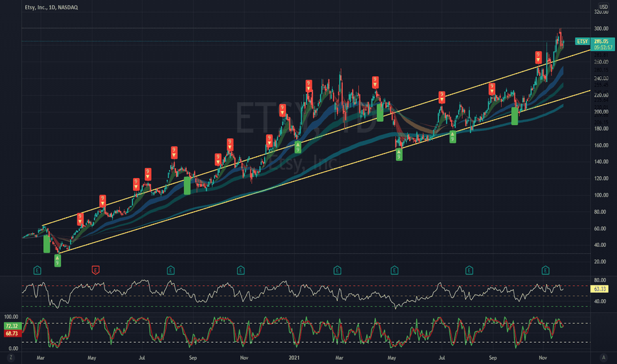The image size is (617, 364).
Task: Click the 80.00 label on the RSI scale
Action: (x=600, y=280)
